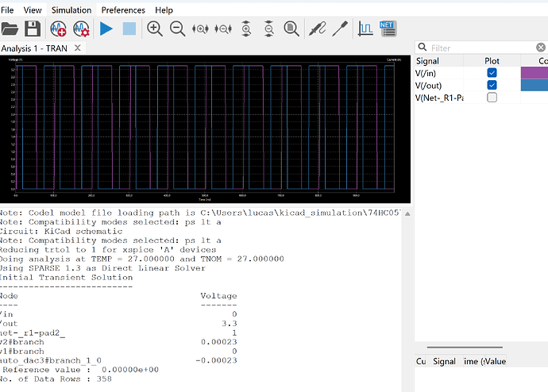The image size is (548, 392).
Task: Zoom out vertically on the plot
Action: (x=268, y=29)
